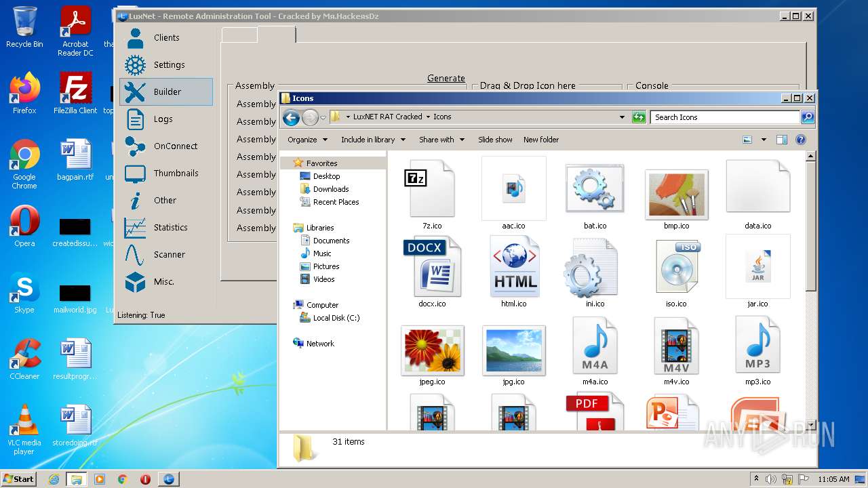Open the Other section in LuxNet

tap(166, 201)
